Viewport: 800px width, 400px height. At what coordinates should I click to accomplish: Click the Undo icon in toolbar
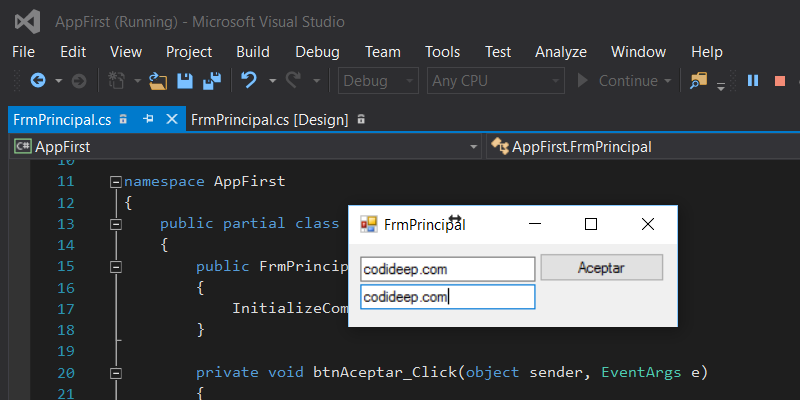249,81
